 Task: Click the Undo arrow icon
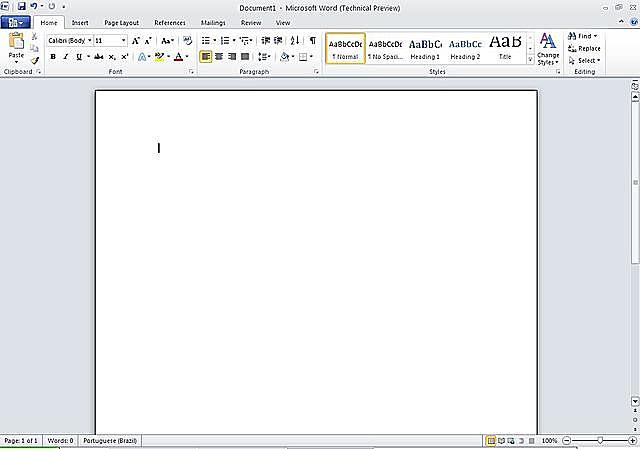tap(34, 6)
